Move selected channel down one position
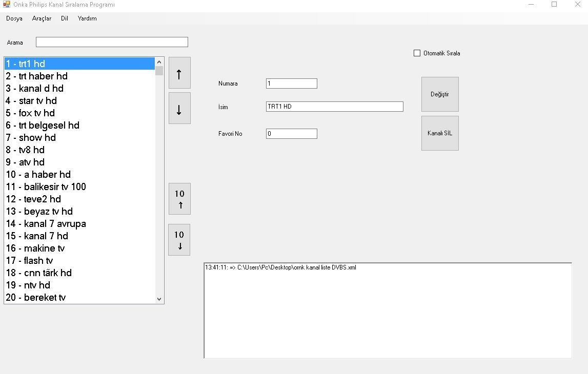Image resolution: width=588 pixels, height=374 pixels. [x=179, y=108]
